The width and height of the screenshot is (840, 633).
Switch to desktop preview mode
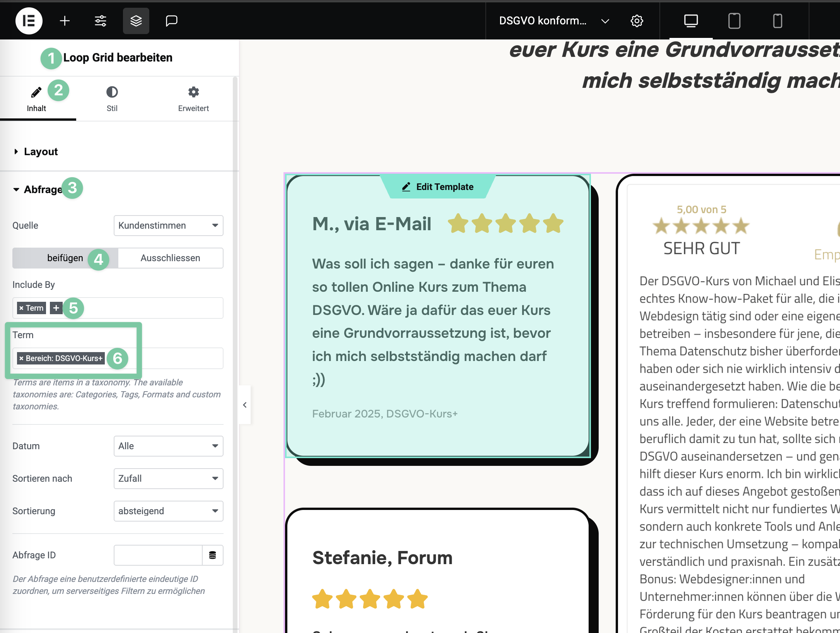(691, 21)
